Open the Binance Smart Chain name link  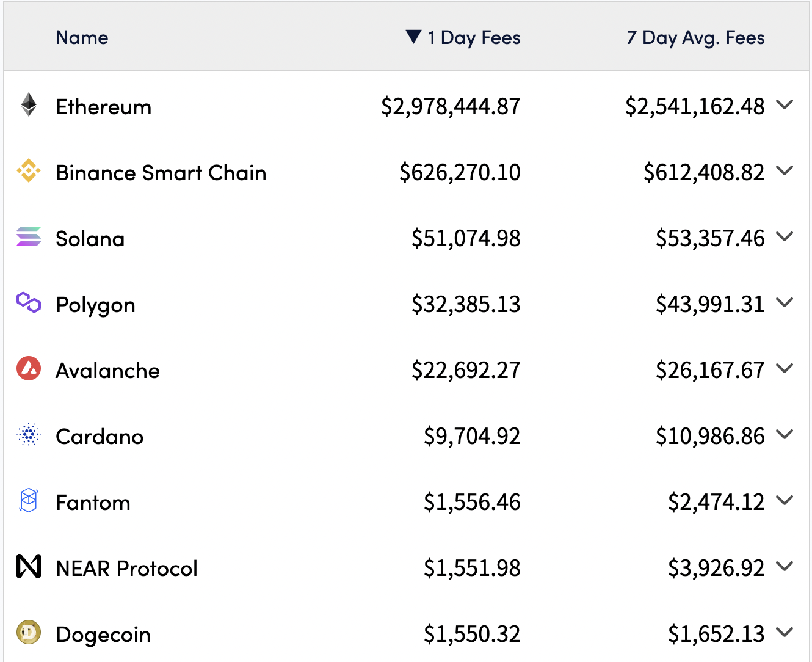click(161, 173)
